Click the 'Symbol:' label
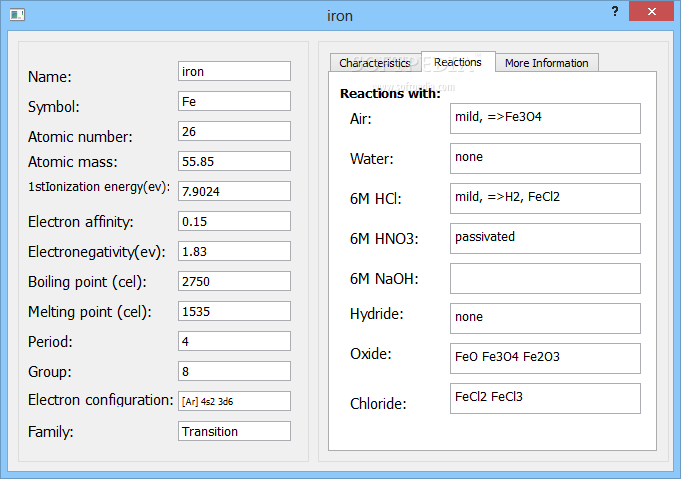Image resolution: width=681 pixels, height=479 pixels. (54, 107)
